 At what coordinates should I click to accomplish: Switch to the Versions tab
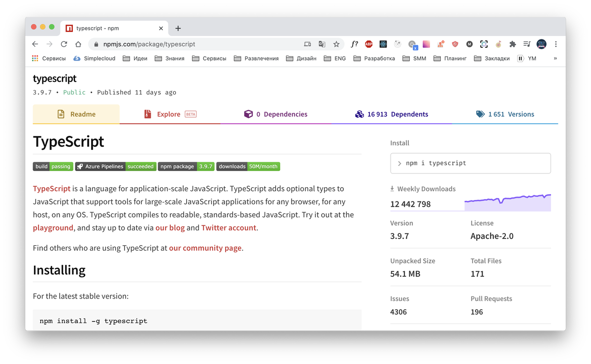click(x=510, y=114)
